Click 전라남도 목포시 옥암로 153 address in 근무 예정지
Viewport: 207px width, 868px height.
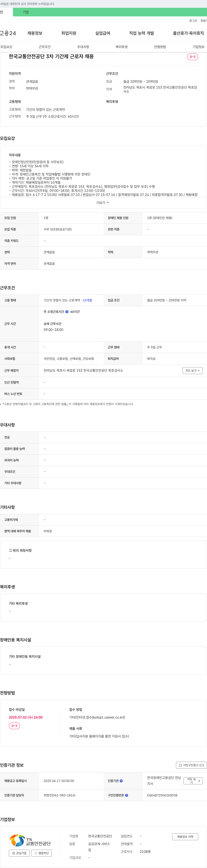83,370
